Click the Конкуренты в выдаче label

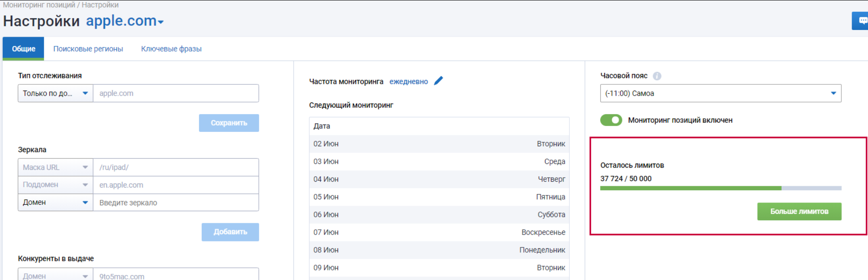point(56,258)
